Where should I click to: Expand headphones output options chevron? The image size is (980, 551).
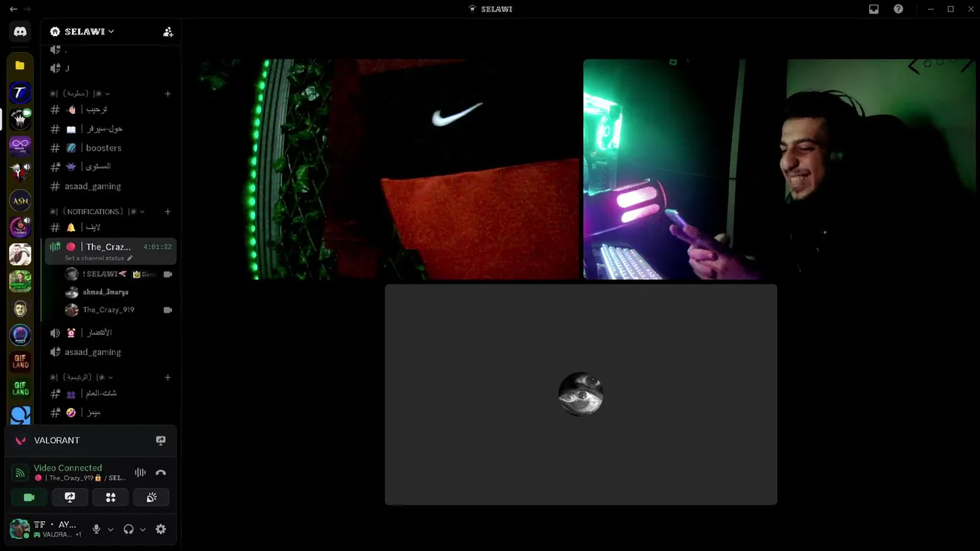[142, 529]
